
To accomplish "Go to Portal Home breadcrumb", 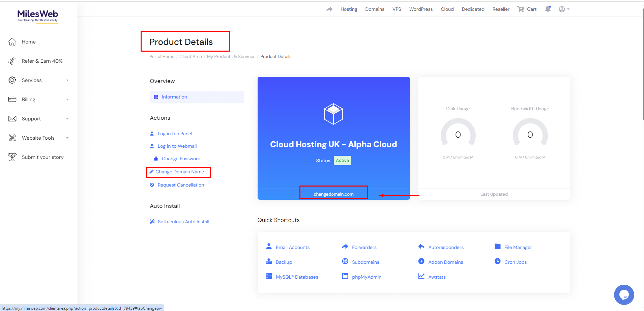I will pos(162,57).
